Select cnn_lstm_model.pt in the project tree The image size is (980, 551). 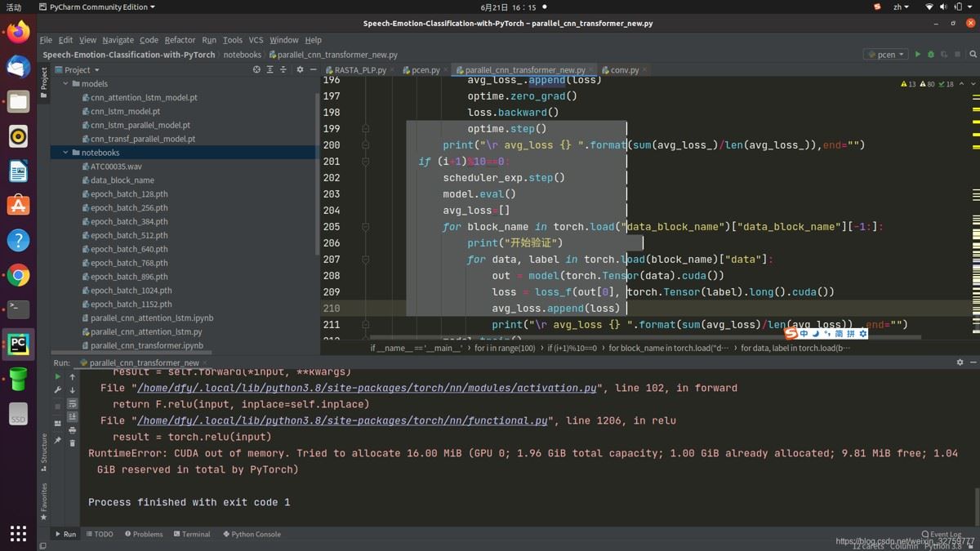(x=125, y=111)
